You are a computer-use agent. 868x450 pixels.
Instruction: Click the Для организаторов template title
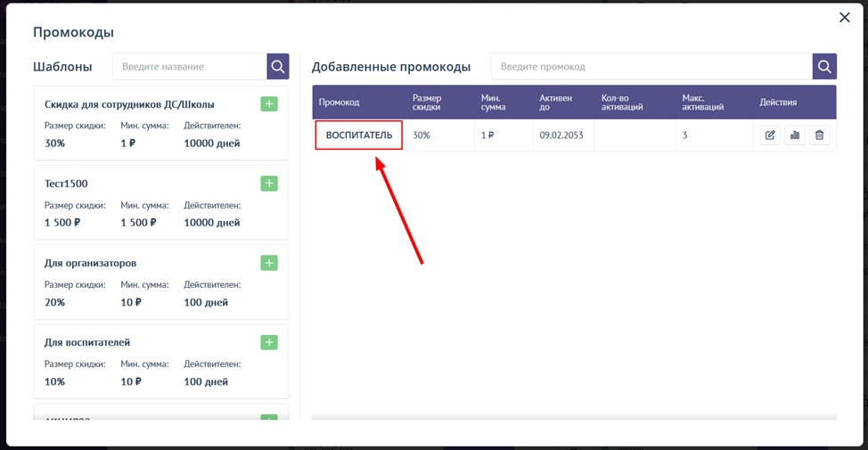(90, 263)
